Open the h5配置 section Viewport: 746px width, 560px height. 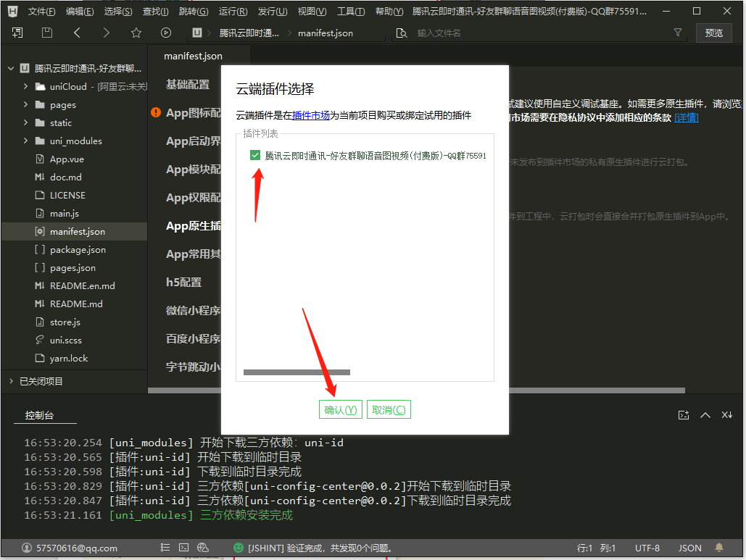(x=183, y=283)
